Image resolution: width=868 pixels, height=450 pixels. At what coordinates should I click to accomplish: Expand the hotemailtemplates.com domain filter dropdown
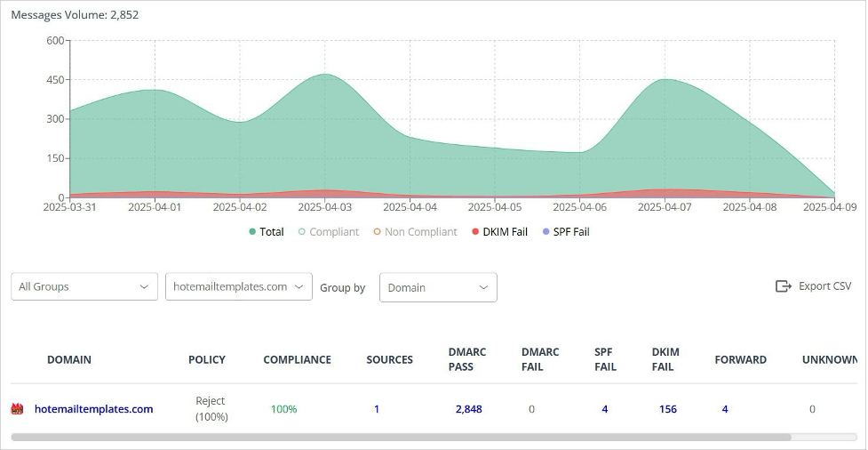[x=238, y=287]
